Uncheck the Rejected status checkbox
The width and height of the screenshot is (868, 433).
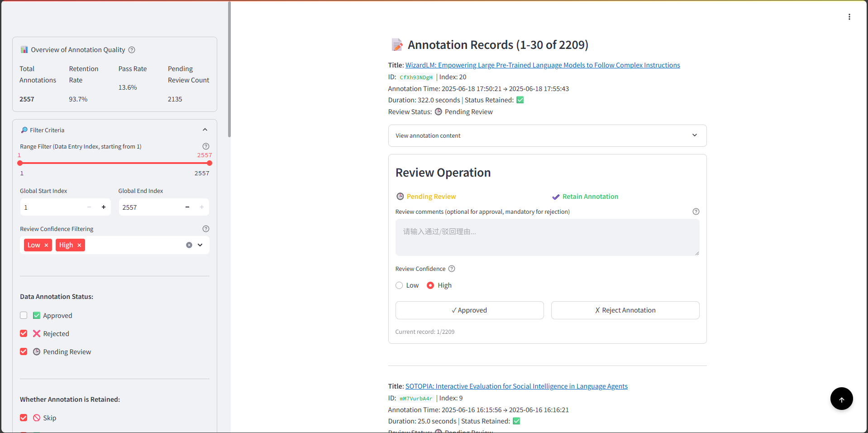24,333
